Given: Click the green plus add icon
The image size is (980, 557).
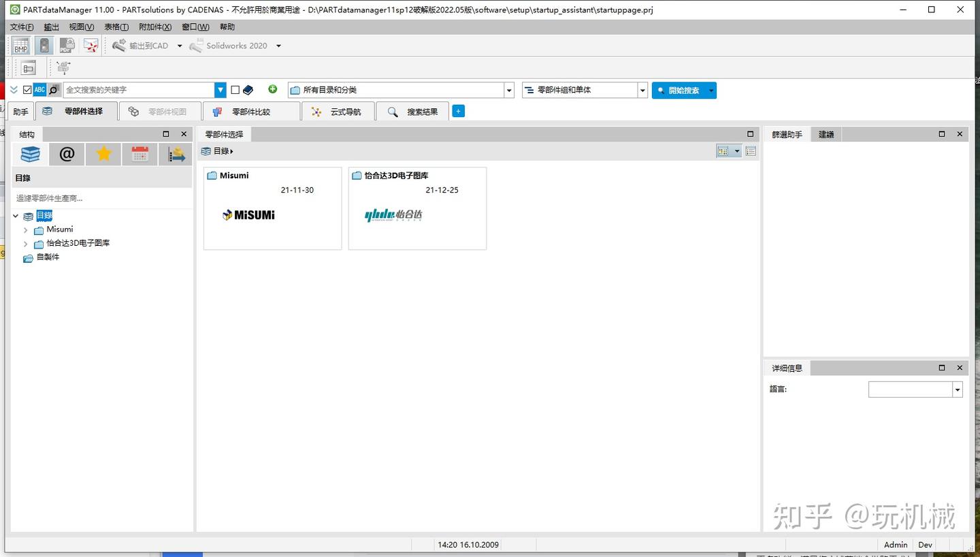Looking at the screenshot, I should click(x=273, y=89).
